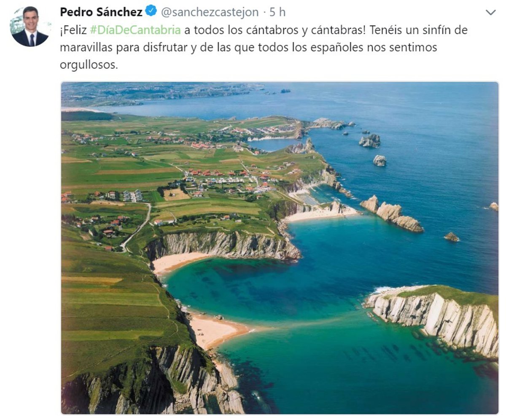Click the "5 h" tweet timestamp
The height and width of the screenshot is (420, 506).
277,12
